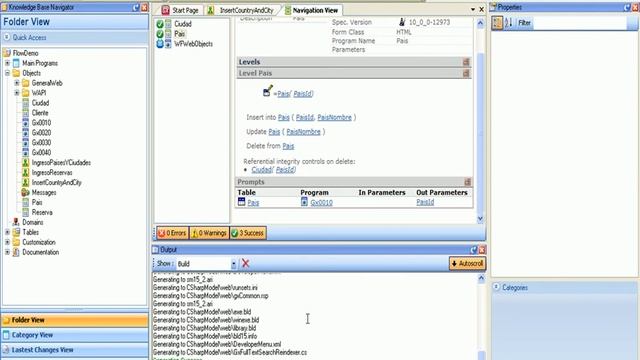Select the Navigation View tab

[x=312, y=10]
